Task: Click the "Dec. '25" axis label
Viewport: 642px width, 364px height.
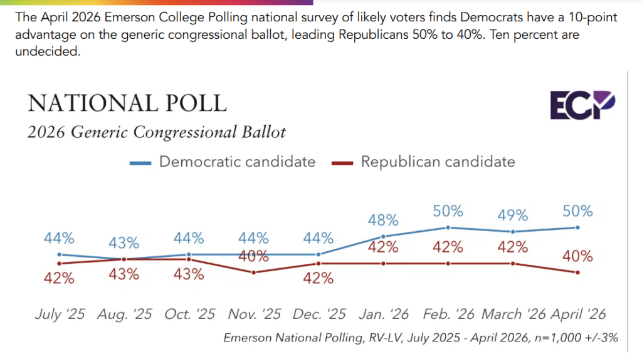Action: point(318,314)
